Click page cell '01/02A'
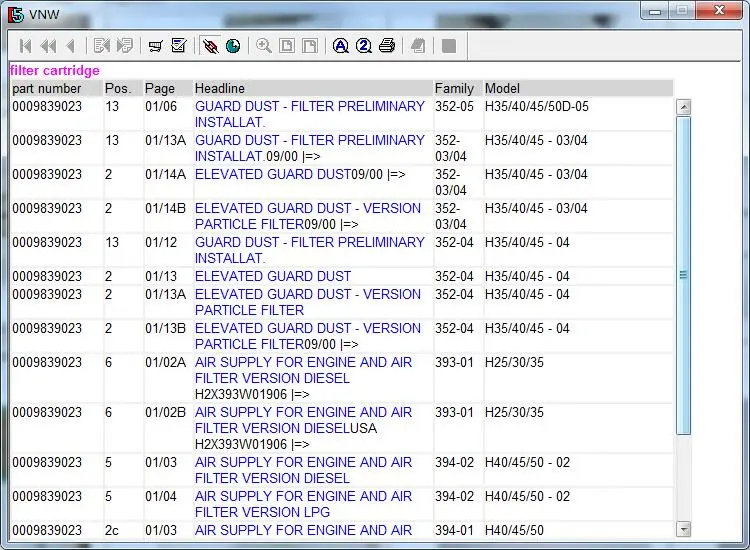Image resolution: width=750 pixels, height=550 pixels. pyautogui.click(x=165, y=362)
